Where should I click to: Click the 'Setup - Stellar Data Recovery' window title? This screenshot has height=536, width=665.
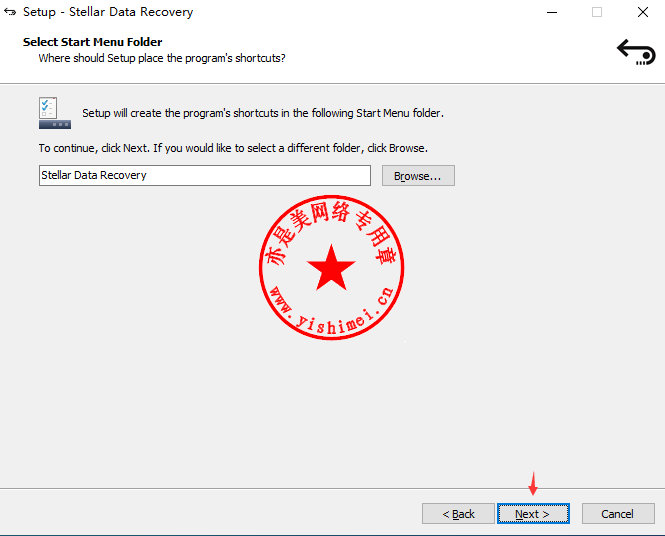[108, 12]
